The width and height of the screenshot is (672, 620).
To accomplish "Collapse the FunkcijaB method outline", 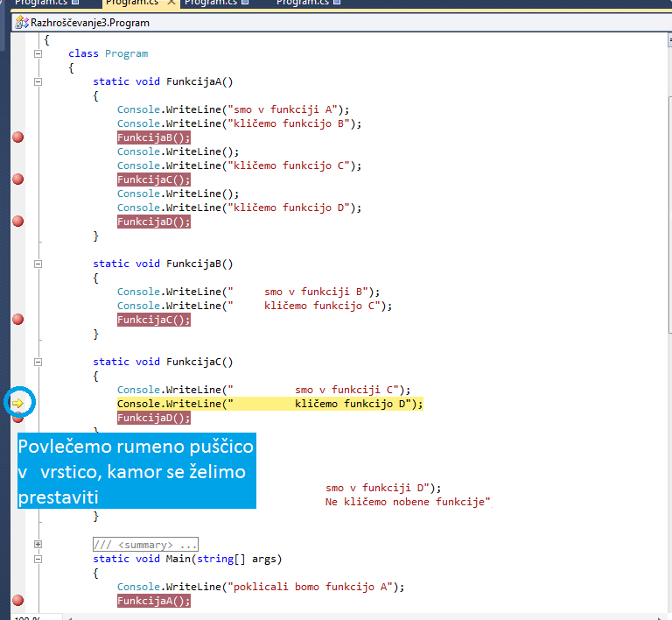I will [38, 264].
